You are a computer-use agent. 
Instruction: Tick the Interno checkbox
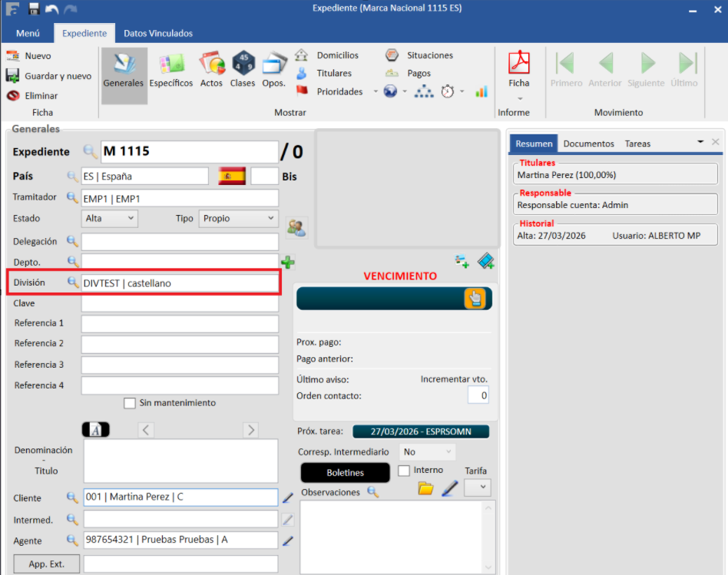405,470
